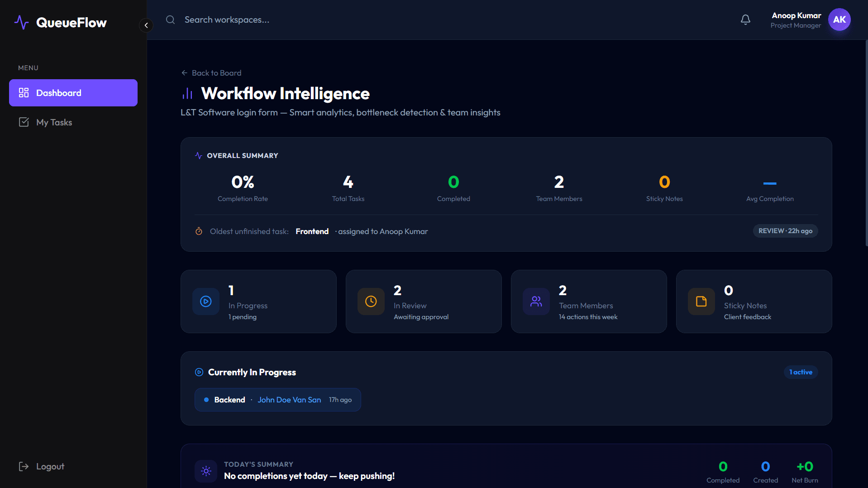Click the back arrow beside Back to Board
Screen dimensions: 868x488
(x=184, y=73)
